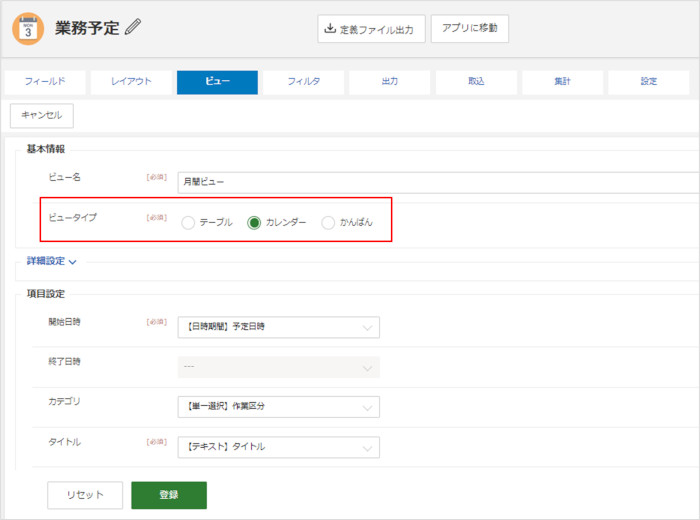Click the キャンセル button

[x=42, y=116]
